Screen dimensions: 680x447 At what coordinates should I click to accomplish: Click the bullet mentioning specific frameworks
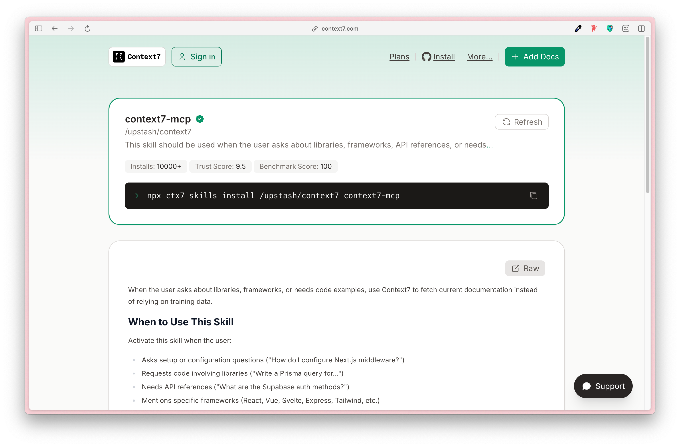pos(261,400)
